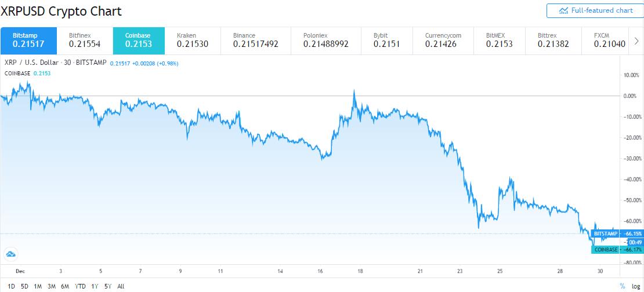The image size is (644, 292).
Task: Click the BITSTAMP price label on axis
Action: [x=606, y=233]
